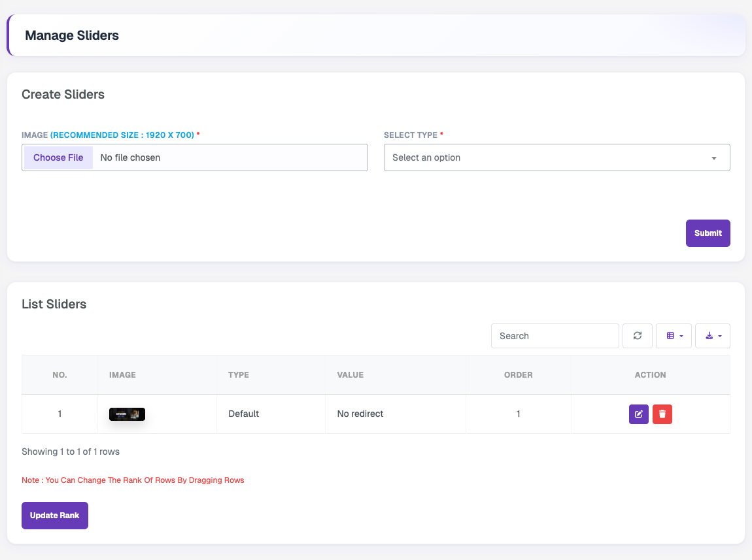This screenshot has height=560, width=752.
Task: Click 'Showing 1 to 1 of 1 rows' text
Action: click(x=71, y=452)
